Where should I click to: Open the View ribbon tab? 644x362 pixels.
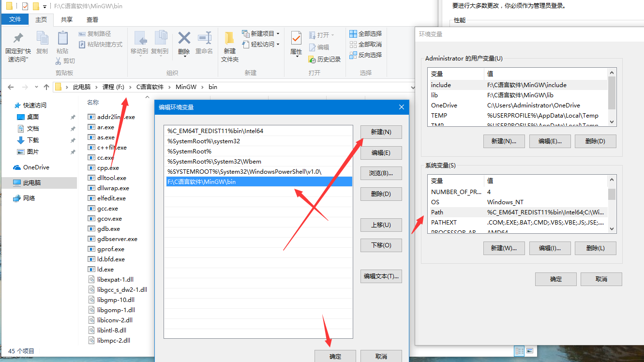(x=92, y=20)
